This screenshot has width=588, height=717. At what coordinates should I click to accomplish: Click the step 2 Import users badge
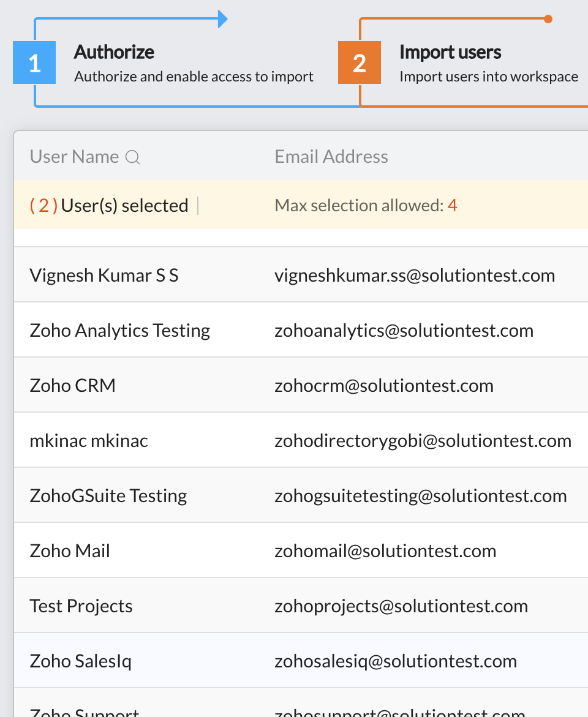pos(360,62)
